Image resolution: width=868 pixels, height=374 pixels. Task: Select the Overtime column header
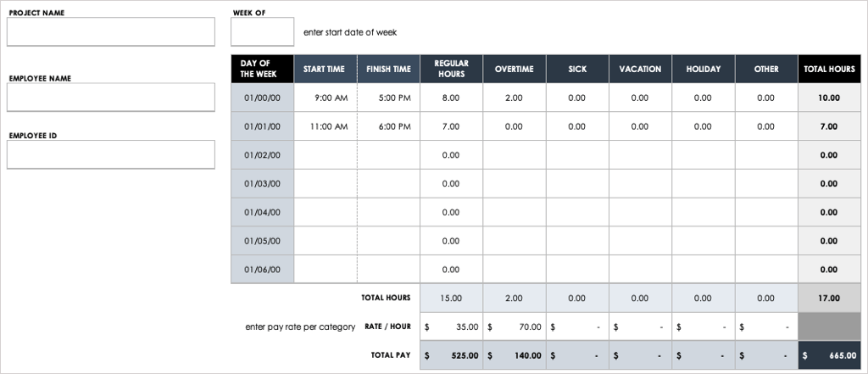pyautogui.click(x=514, y=69)
